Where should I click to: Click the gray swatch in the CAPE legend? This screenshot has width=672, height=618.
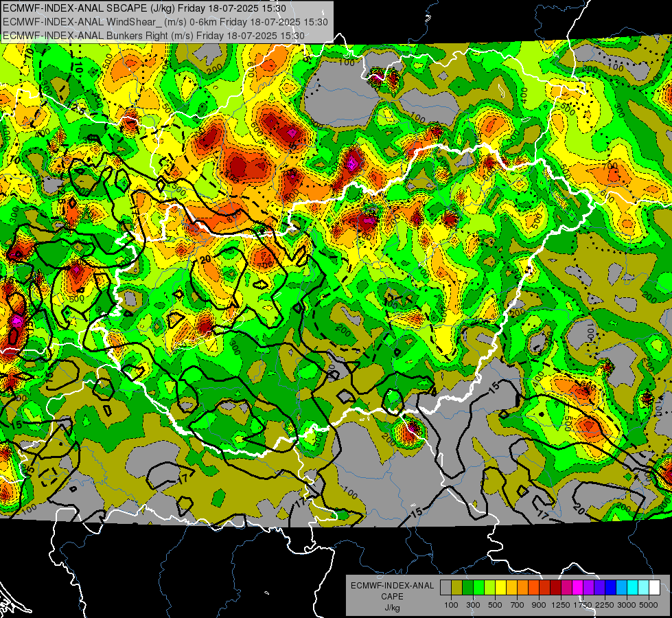coord(445,588)
